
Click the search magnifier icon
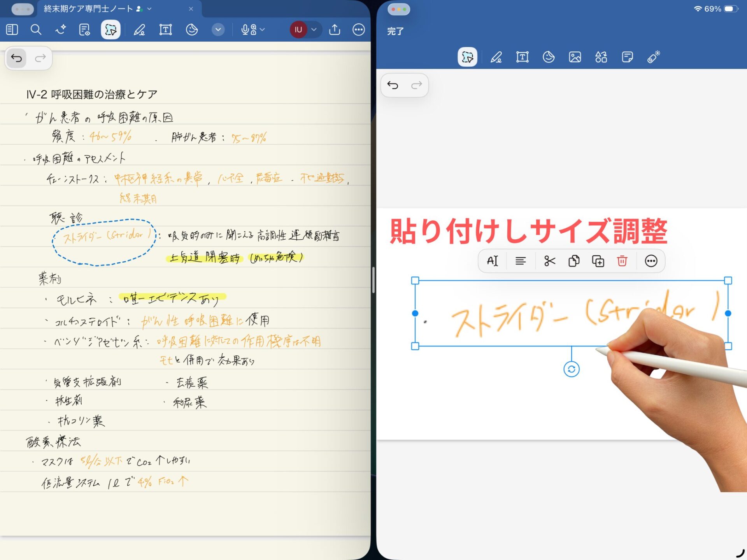[x=36, y=30]
